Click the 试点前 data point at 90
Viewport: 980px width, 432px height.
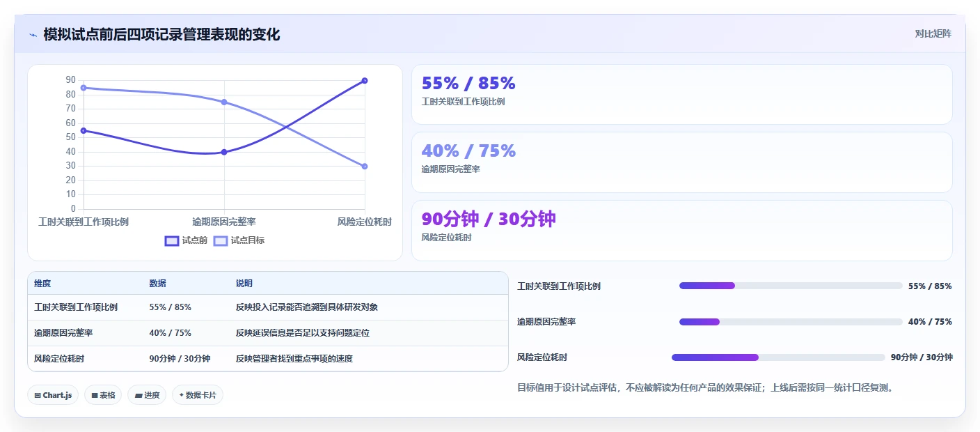coord(365,80)
